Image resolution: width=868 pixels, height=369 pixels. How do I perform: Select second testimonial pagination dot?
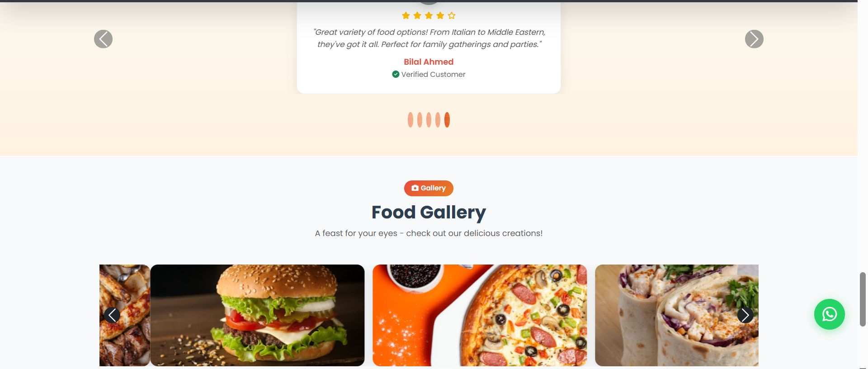pyautogui.click(x=420, y=120)
